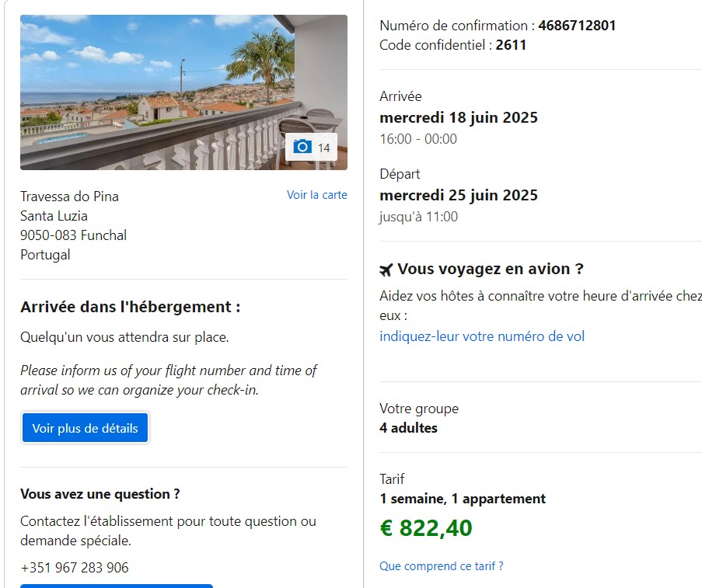Click the "Vous voyagez en avion ?" heading
This screenshot has height=588, width=702.
pyautogui.click(x=490, y=270)
